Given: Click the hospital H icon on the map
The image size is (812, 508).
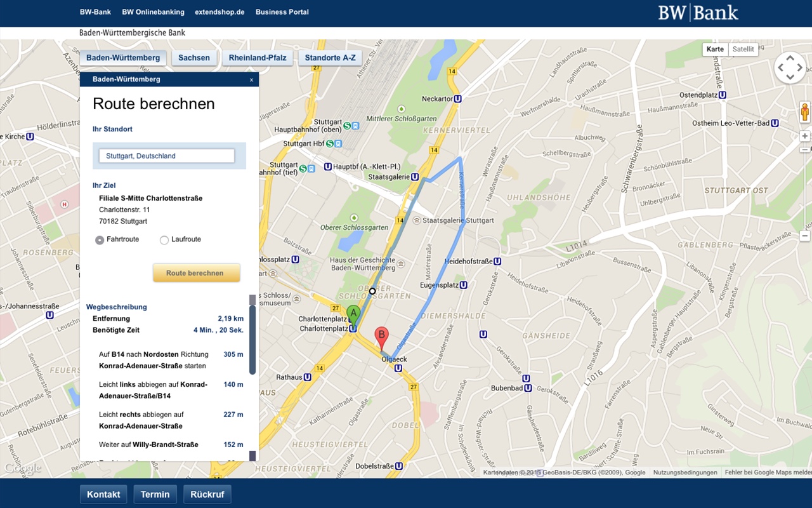Looking at the screenshot, I should [x=64, y=204].
